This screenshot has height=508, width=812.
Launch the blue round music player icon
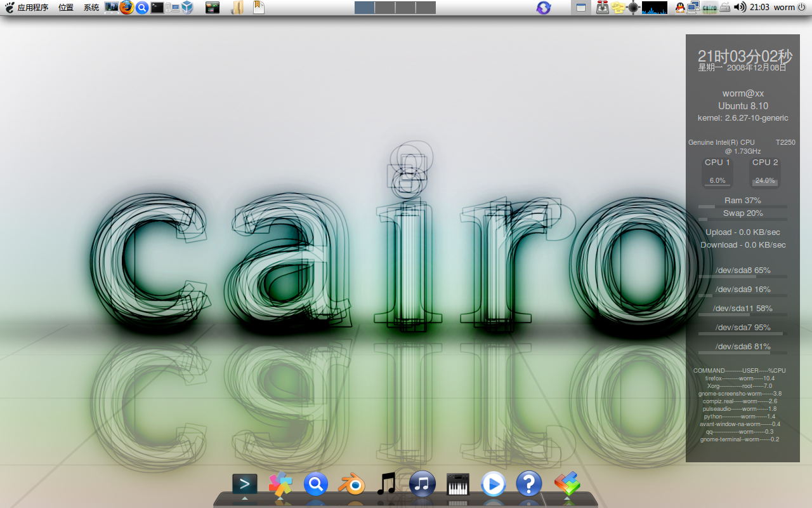click(x=422, y=485)
